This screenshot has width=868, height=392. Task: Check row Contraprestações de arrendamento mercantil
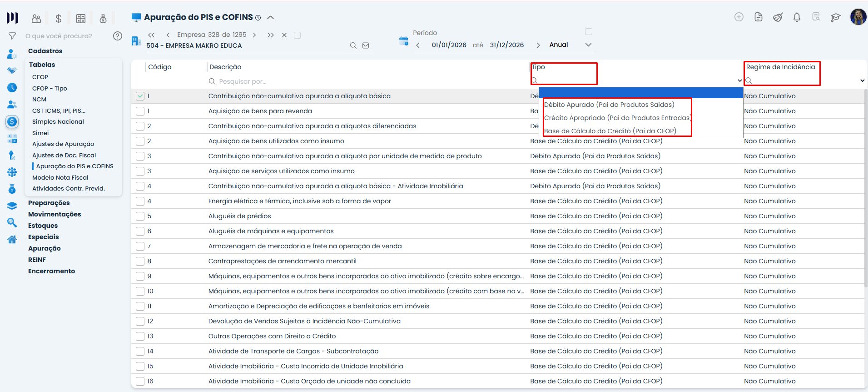[140, 261]
